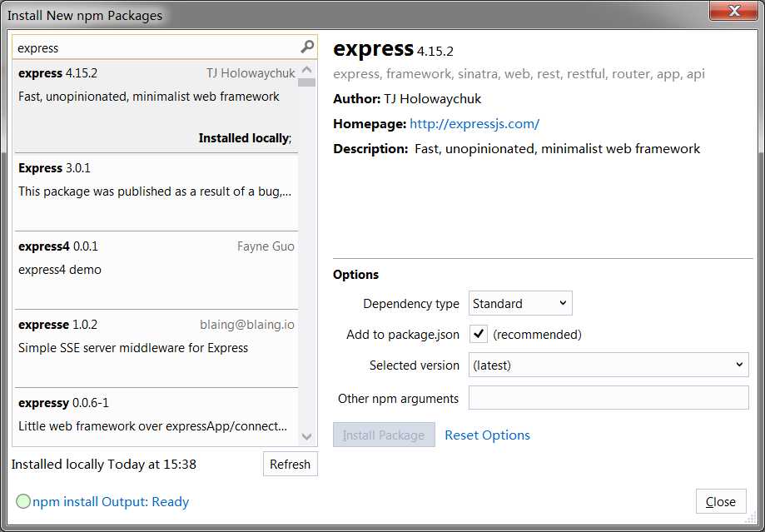Click the package list scrollbar thumb
This screenshot has width=765, height=532.
tap(306, 82)
